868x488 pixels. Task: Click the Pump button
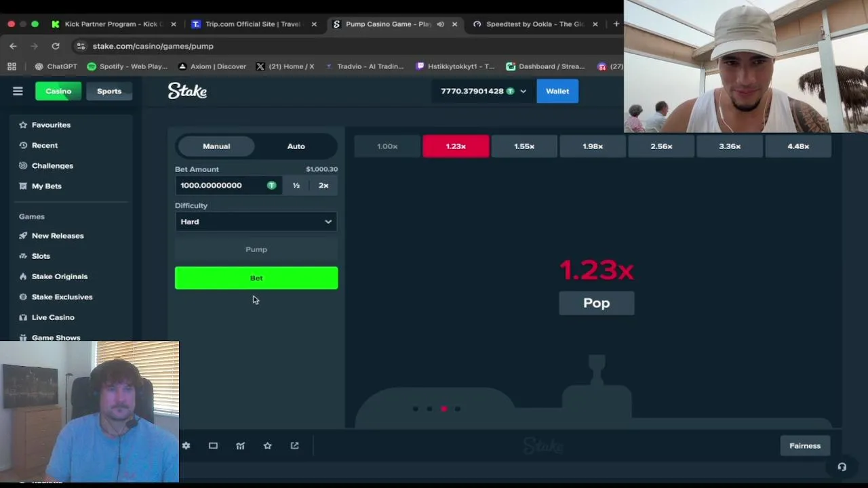(256, 249)
